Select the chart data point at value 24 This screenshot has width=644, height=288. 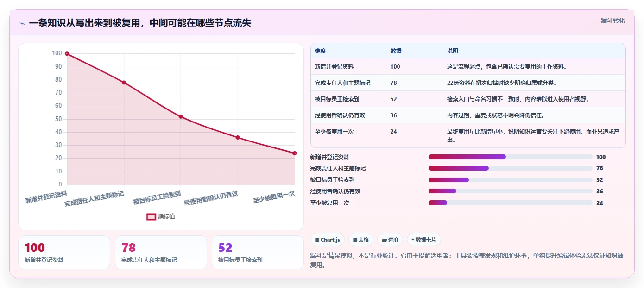pos(295,153)
